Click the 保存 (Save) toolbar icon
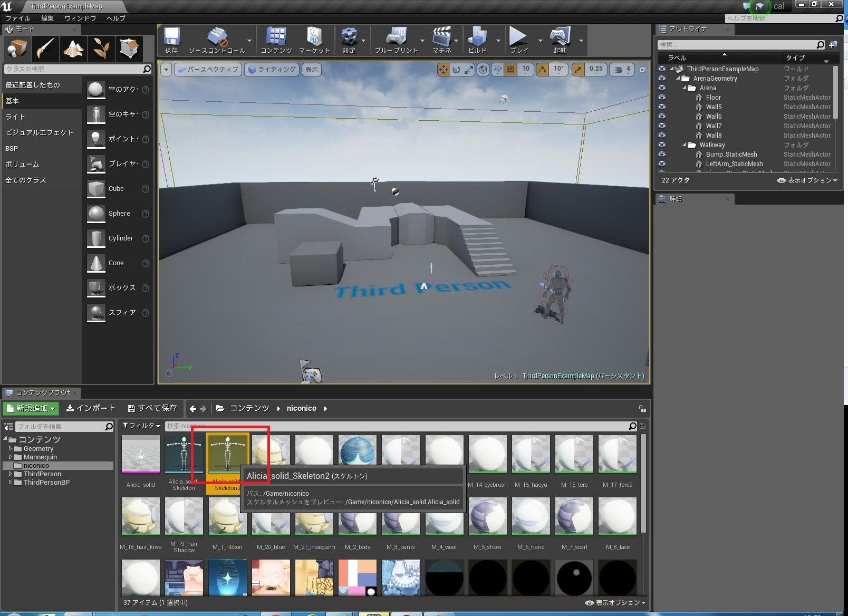The width and height of the screenshot is (848, 616). (x=171, y=40)
